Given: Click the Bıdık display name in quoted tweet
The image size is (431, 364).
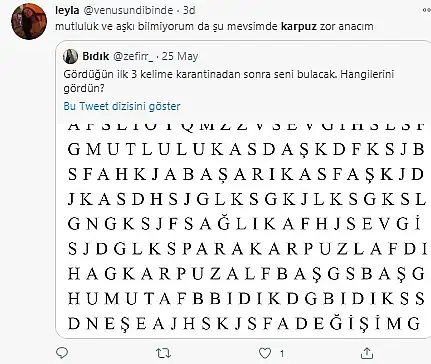Looking at the screenshot, I should 95,56.
